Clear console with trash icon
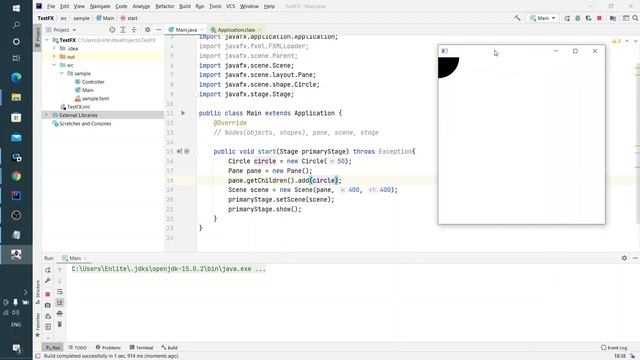640x360 pixels. tap(60, 324)
